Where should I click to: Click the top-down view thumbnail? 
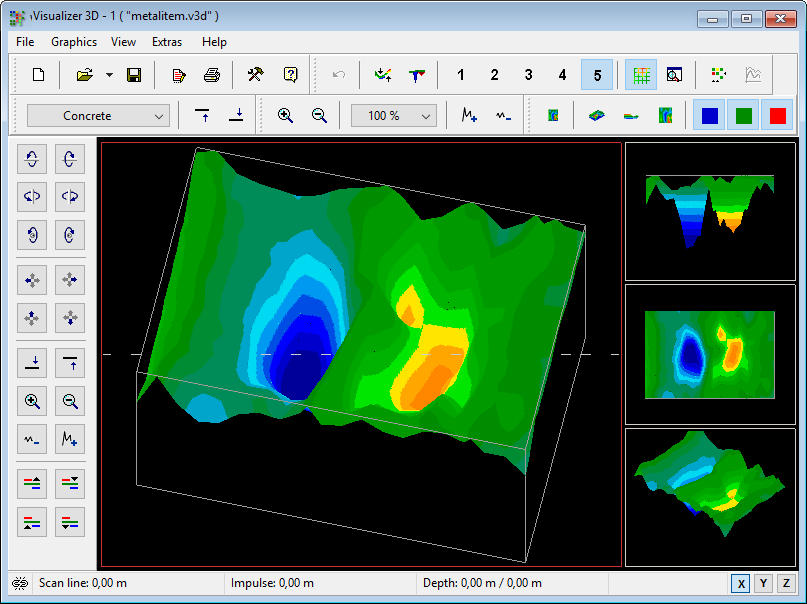pos(710,354)
